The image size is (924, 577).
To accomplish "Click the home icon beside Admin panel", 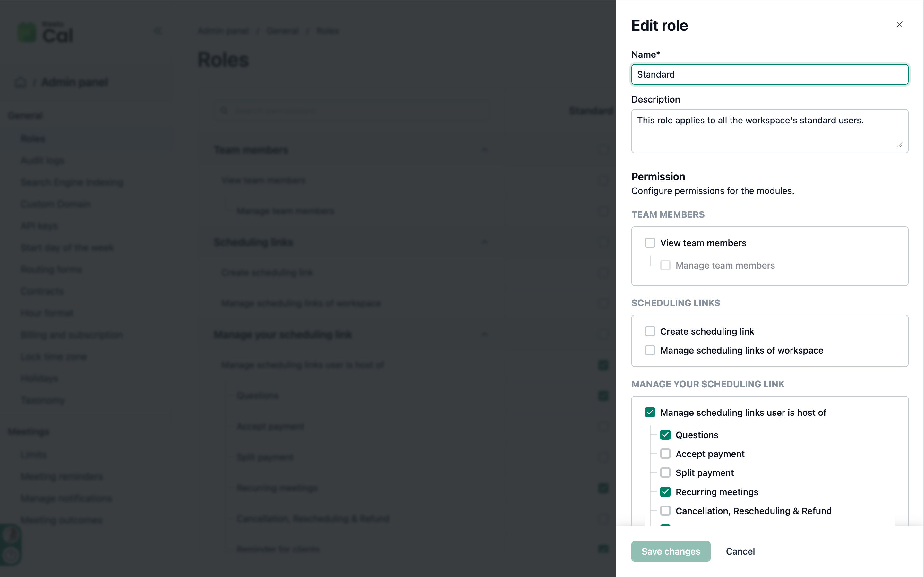I will click(x=21, y=82).
